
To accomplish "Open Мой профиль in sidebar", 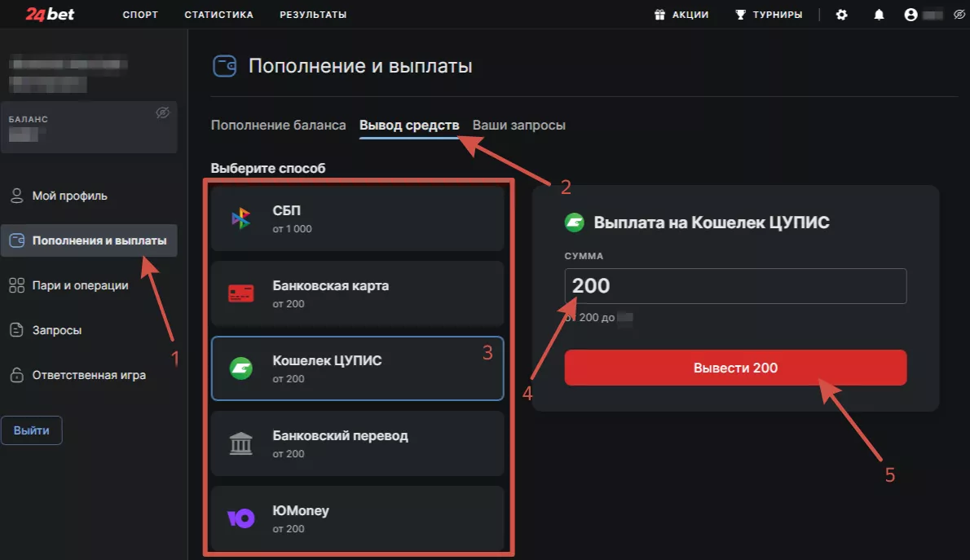I will pyautogui.click(x=69, y=196).
